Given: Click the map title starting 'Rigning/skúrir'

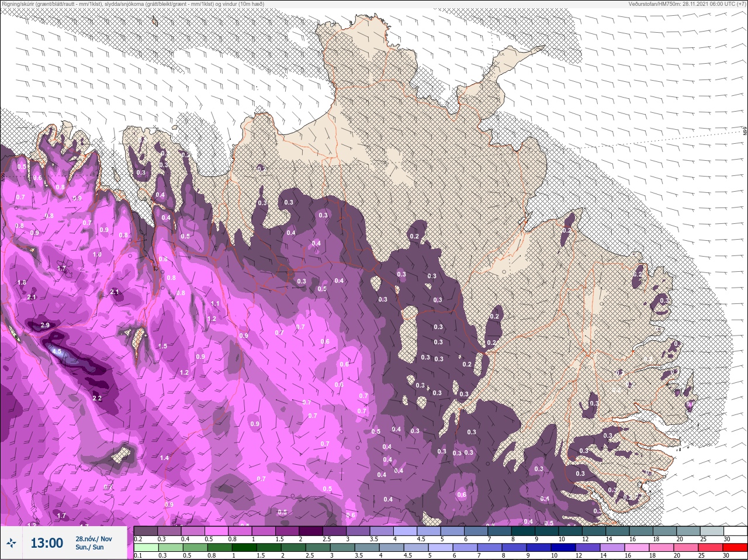Looking at the screenshot, I should 133,4.
